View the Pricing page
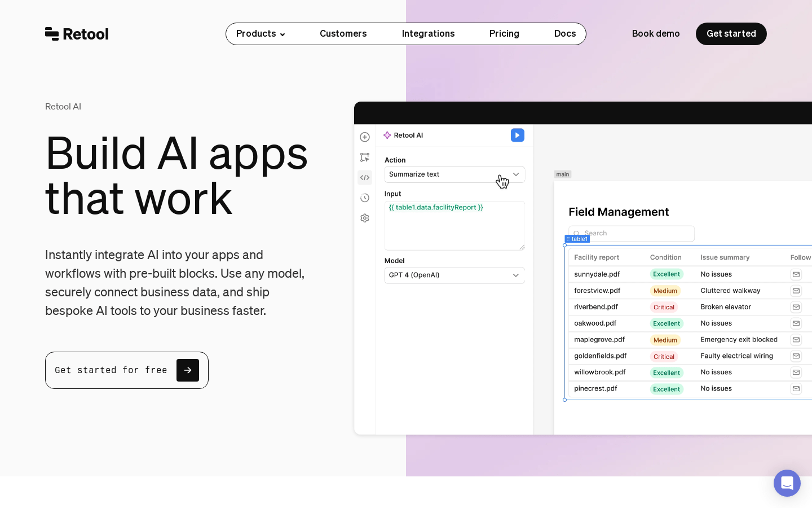The height and width of the screenshot is (508, 812). [x=504, y=34]
